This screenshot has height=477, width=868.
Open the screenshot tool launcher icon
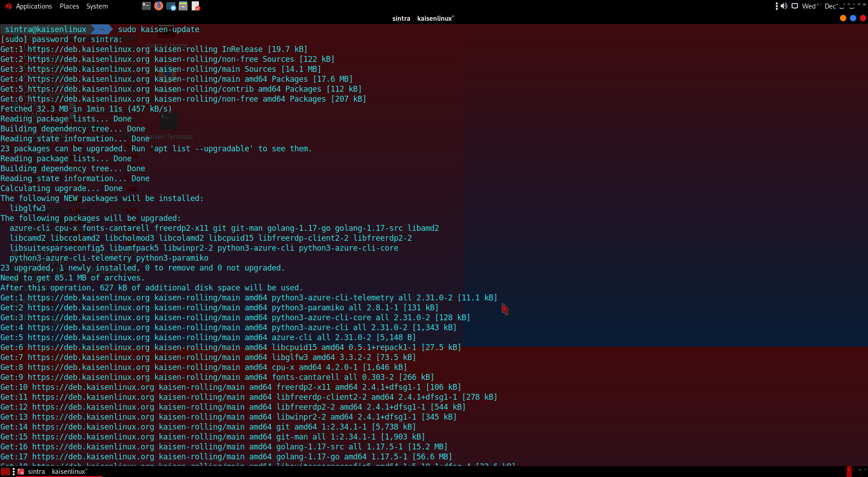171,6
